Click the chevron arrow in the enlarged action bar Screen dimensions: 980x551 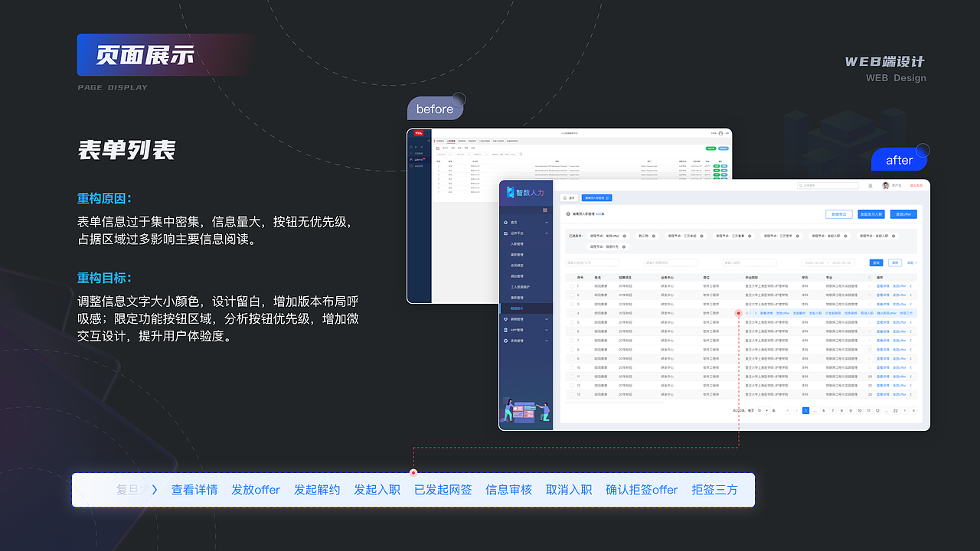tap(155, 490)
